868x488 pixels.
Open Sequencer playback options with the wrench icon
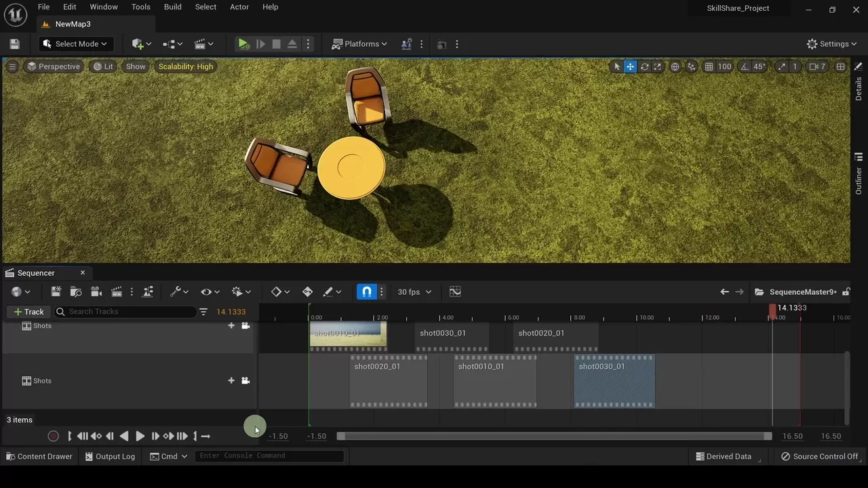point(175,291)
